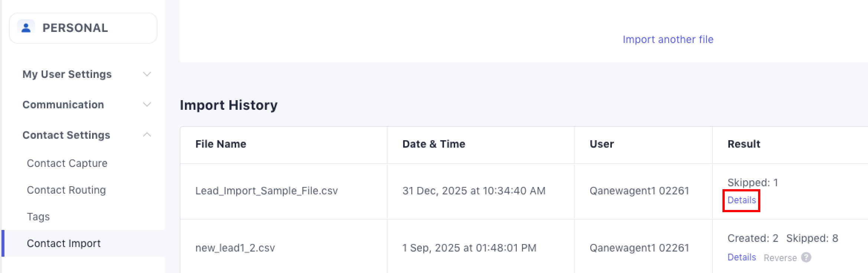The height and width of the screenshot is (273, 868).
Task: Click the User column header
Action: coord(601,144)
